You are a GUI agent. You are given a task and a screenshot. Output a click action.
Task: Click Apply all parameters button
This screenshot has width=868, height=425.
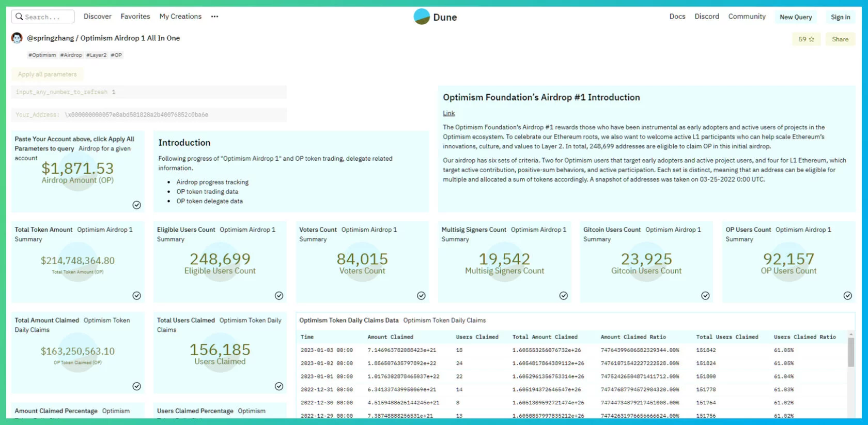pyautogui.click(x=48, y=74)
